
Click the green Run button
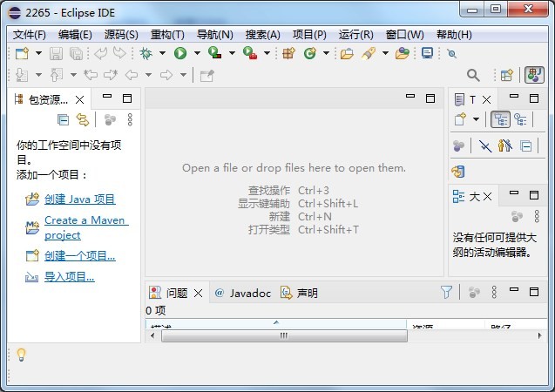[180, 53]
